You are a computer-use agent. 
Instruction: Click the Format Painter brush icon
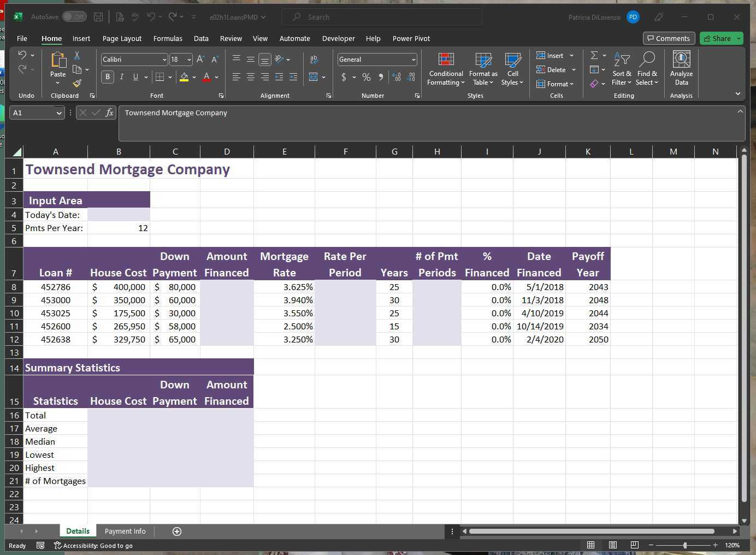point(77,84)
